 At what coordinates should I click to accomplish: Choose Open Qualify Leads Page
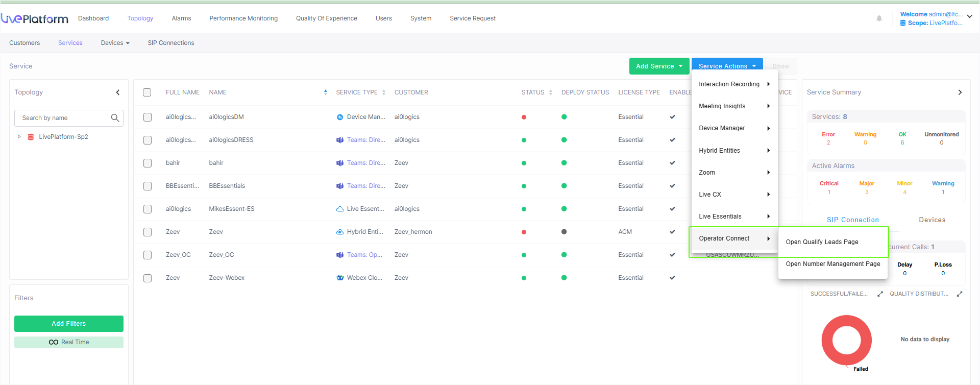[822, 242]
